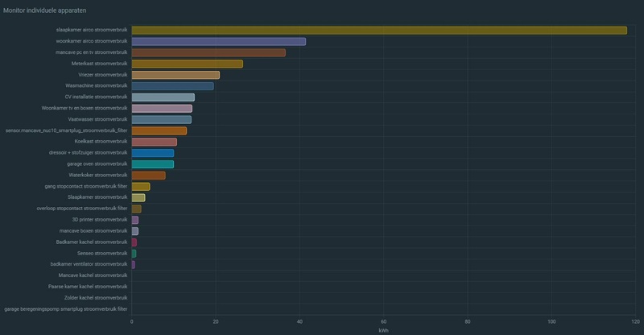Select the Wasmachine stroomverbruik bar
The width and height of the screenshot is (644, 335).
172,86
